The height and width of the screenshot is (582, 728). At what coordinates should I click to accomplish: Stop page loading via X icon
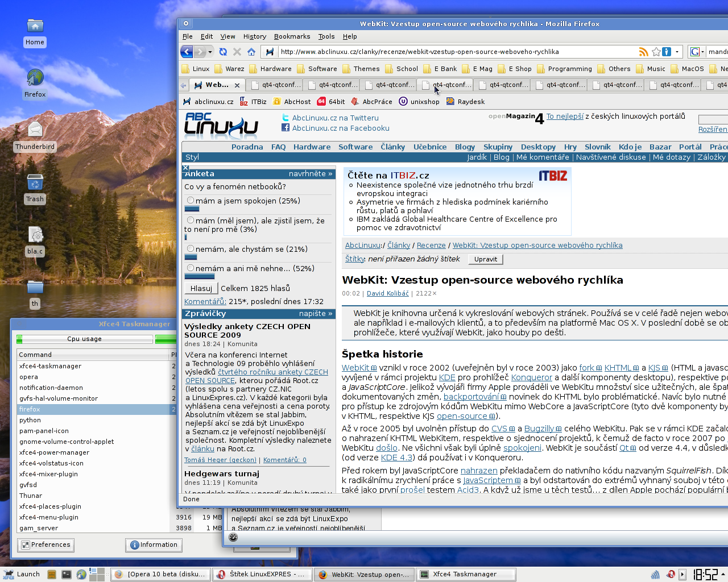[237, 52]
